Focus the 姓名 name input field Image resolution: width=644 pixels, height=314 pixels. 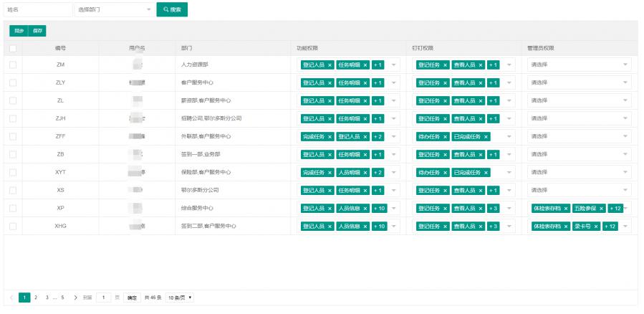(37, 10)
